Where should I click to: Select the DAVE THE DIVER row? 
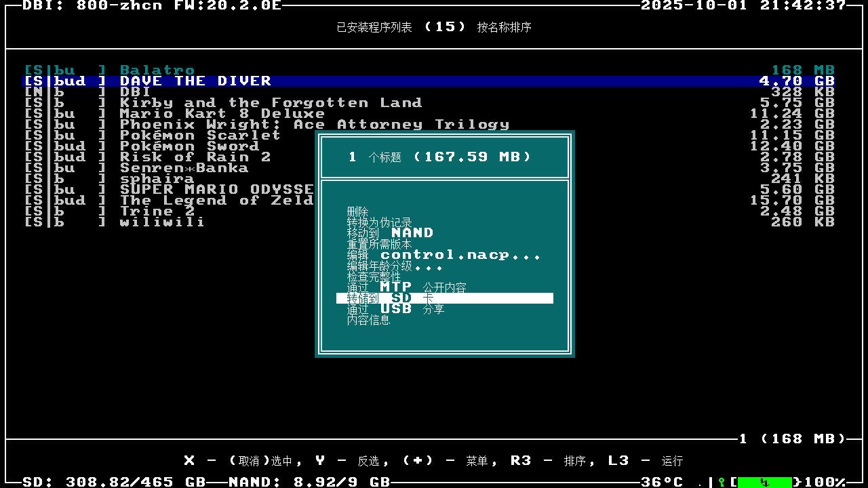pyautogui.click(x=195, y=81)
